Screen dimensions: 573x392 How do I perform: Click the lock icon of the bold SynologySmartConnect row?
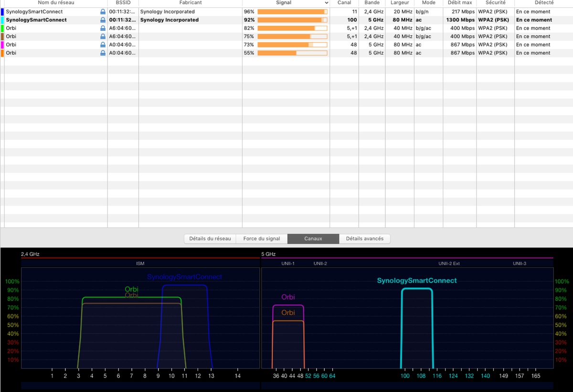103,20
